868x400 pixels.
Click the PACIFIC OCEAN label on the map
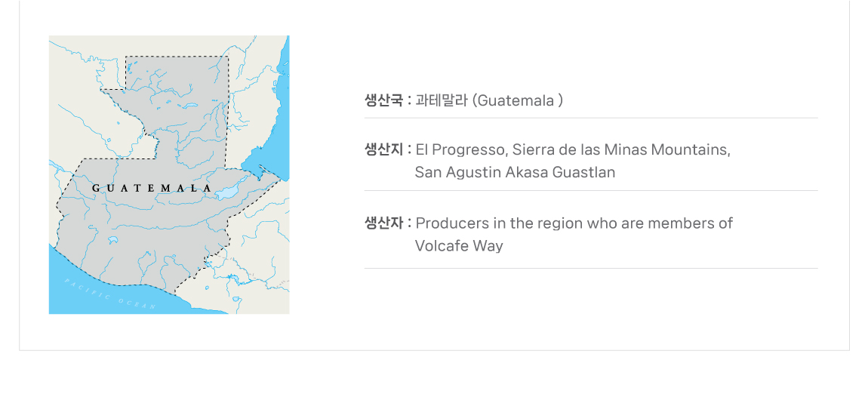pyautogui.click(x=110, y=294)
